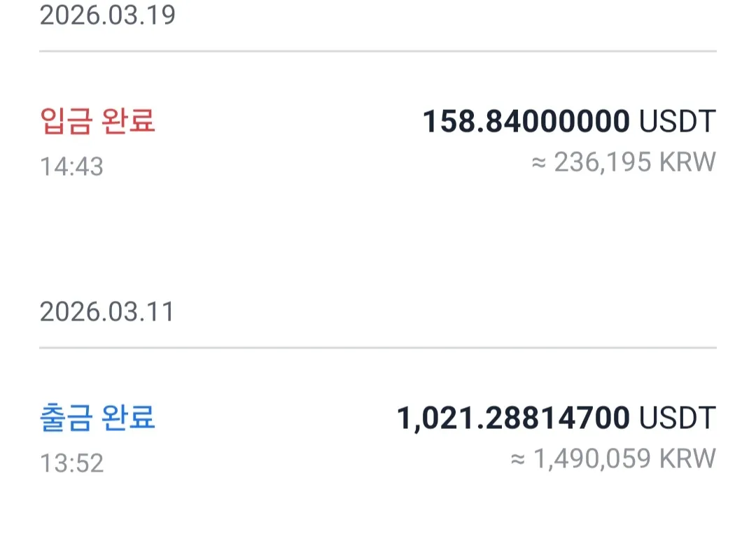Click divider line below 2026.03.11
The height and width of the screenshot is (550, 756).
click(378, 348)
